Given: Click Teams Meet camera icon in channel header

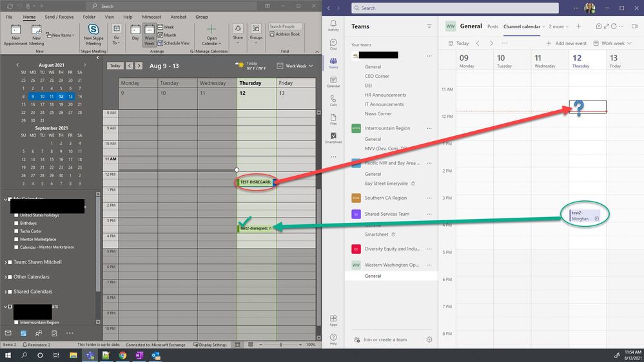Looking at the screenshot, I should click(634, 26).
